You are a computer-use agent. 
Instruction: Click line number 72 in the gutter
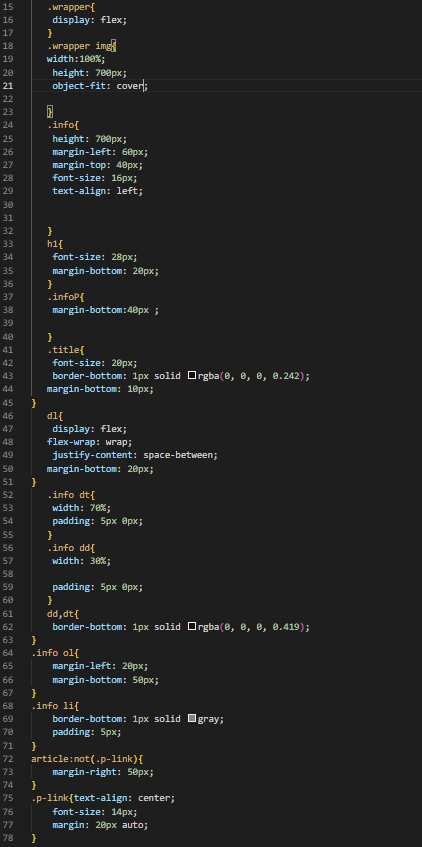[10, 759]
